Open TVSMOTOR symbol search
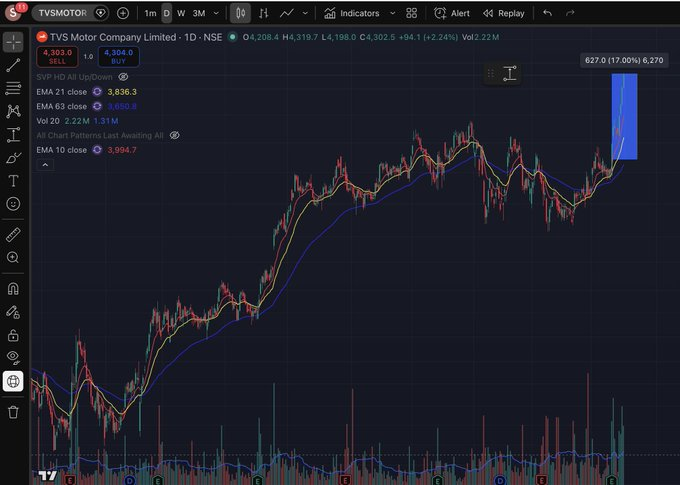680x485 pixels. (62, 13)
